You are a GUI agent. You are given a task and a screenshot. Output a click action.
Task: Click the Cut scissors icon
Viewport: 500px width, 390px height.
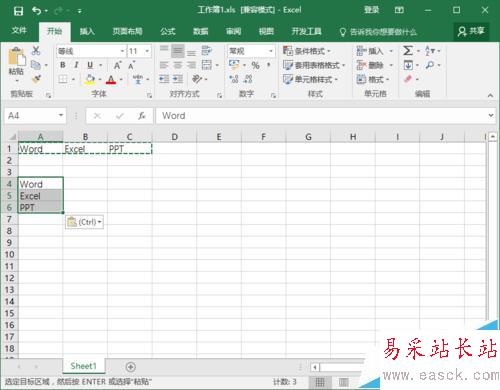point(36,51)
